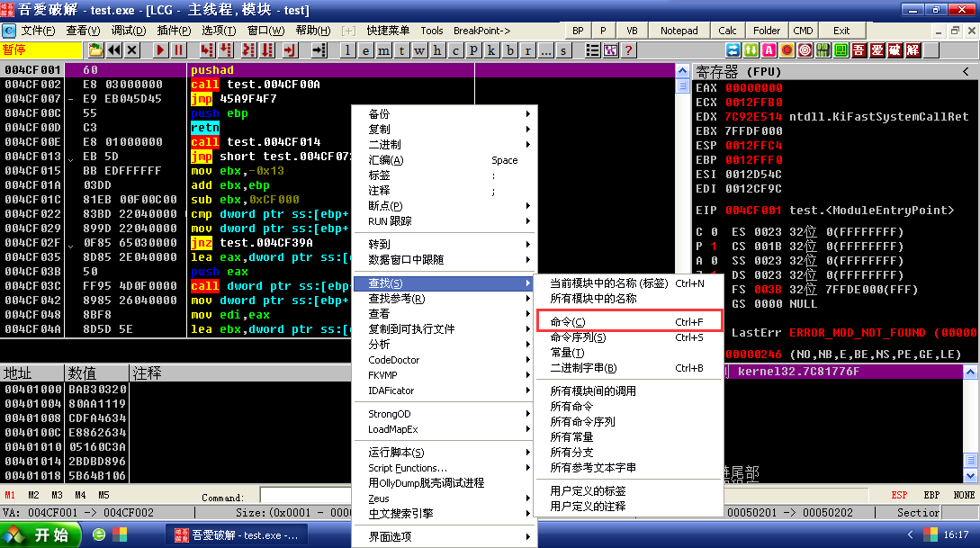Open the 调试(D) menu
This screenshot has height=548, width=980.
(129, 30)
